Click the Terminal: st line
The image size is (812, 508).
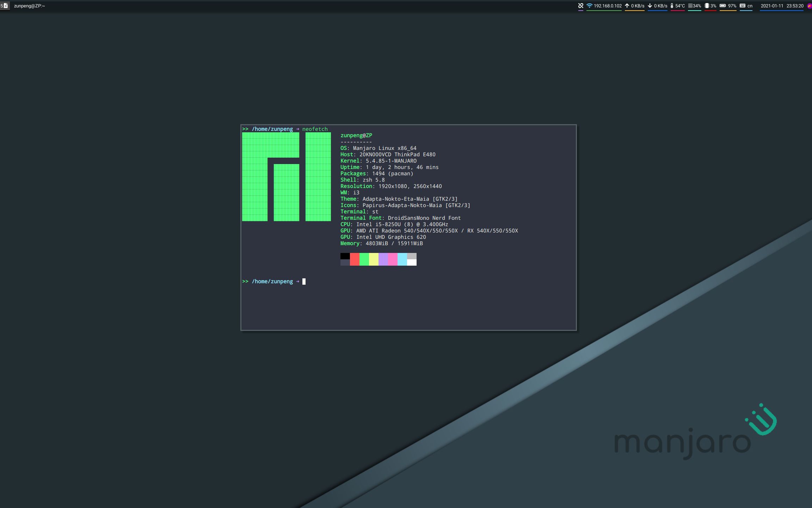click(359, 212)
